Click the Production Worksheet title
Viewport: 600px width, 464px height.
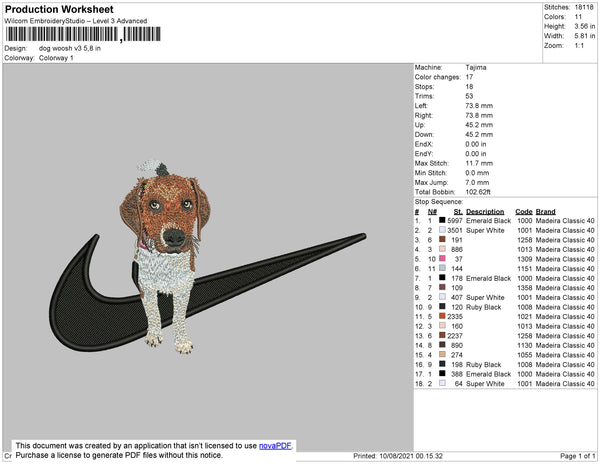click(x=59, y=10)
